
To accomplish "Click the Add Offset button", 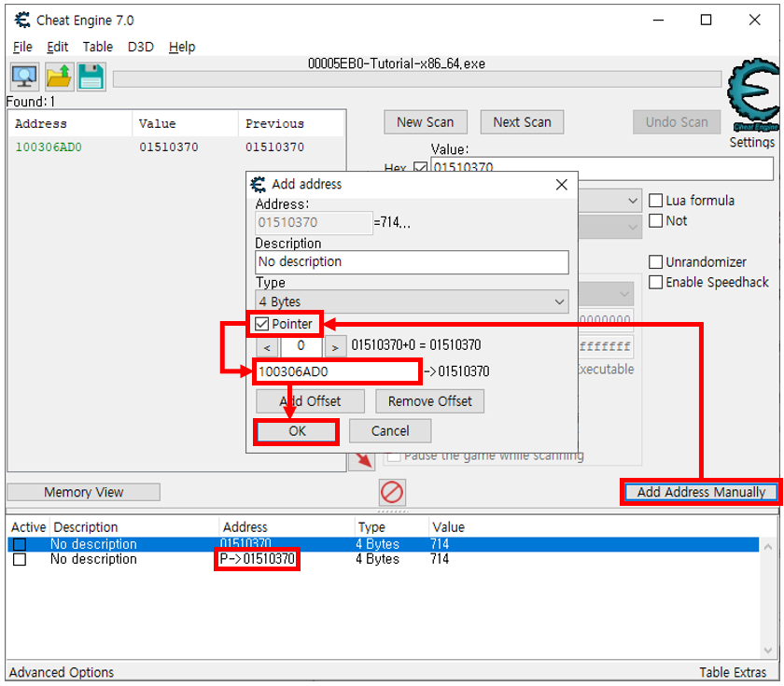I will [310, 401].
